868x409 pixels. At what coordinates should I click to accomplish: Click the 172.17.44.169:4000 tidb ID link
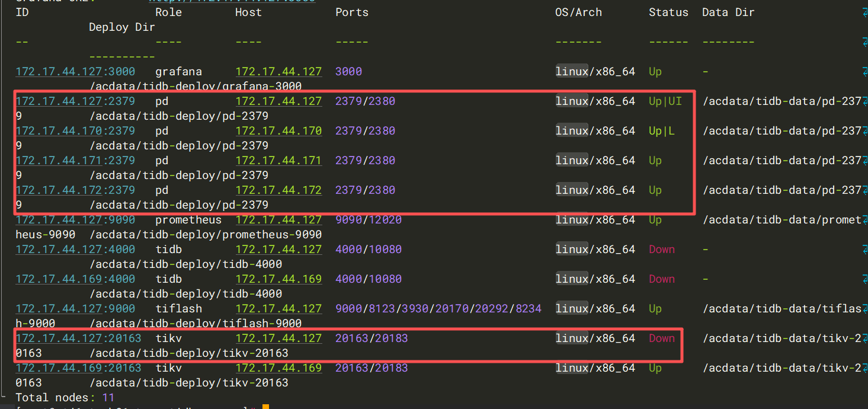[x=75, y=279]
